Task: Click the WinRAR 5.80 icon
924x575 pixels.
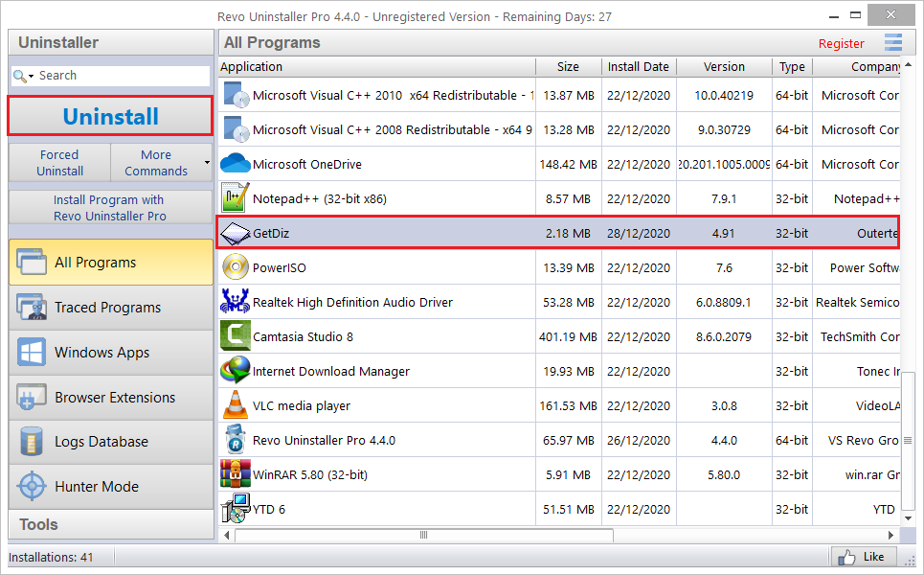Action: pyautogui.click(x=236, y=474)
